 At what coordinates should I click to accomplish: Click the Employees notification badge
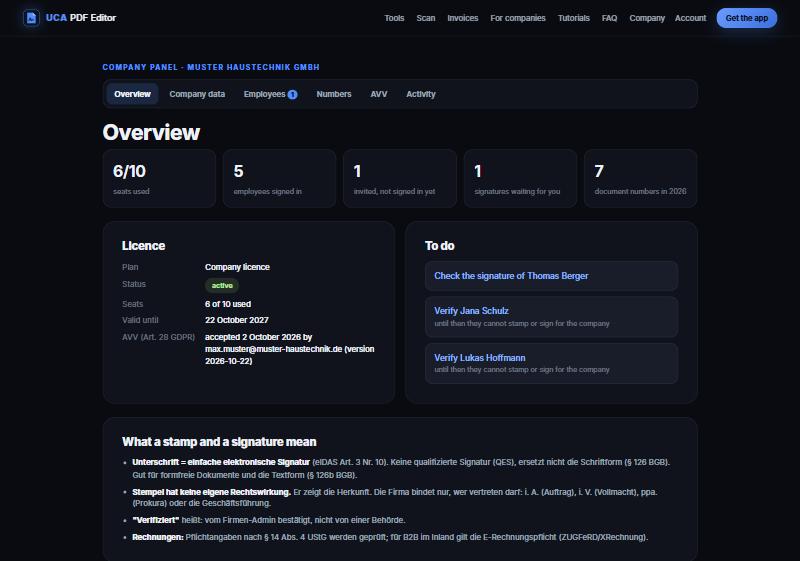pyautogui.click(x=292, y=94)
